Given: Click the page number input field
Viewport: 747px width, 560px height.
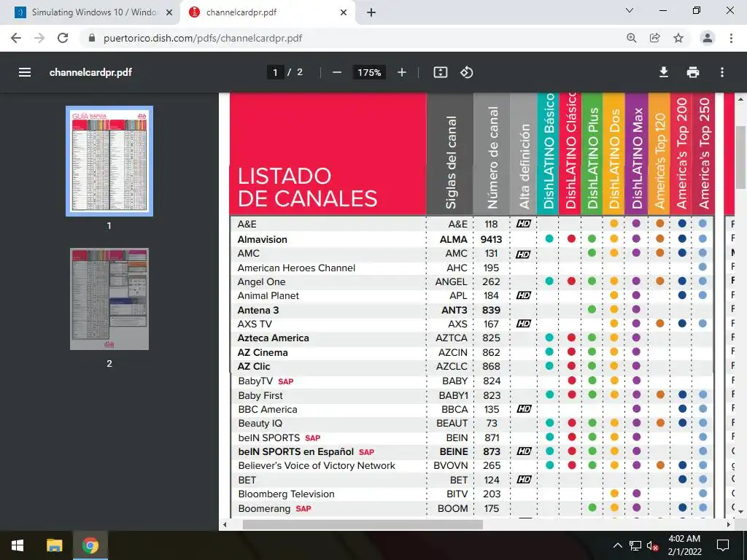Looking at the screenshot, I should tap(275, 72).
